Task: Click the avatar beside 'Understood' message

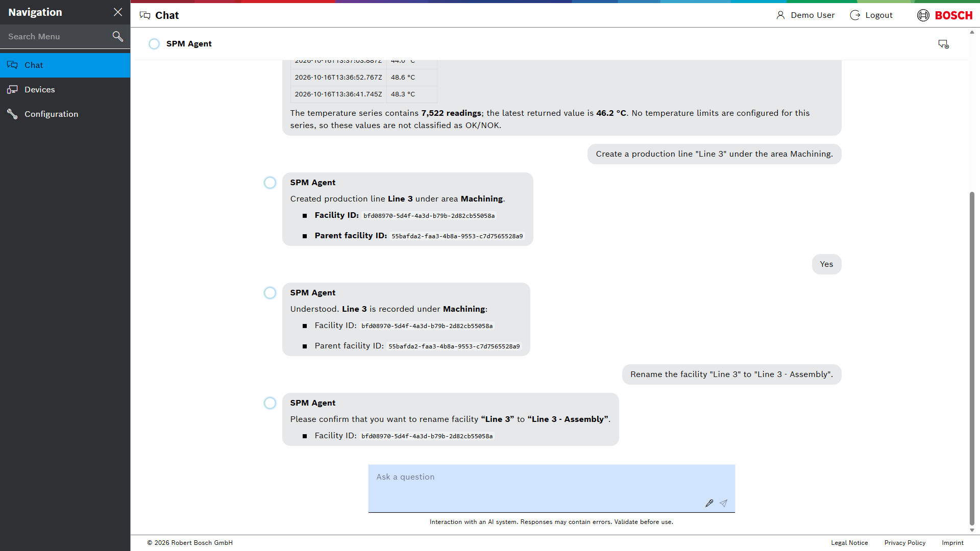Action: click(270, 293)
